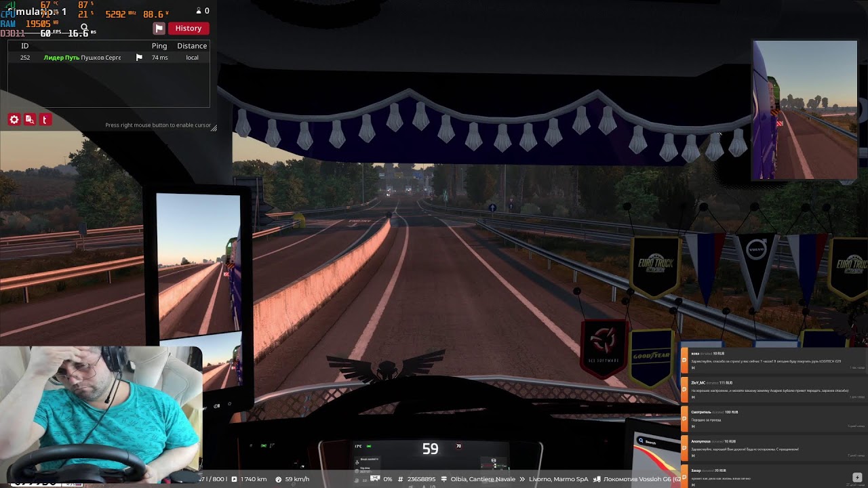
Task: Click the red 't' icon button
Action: [45, 119]
